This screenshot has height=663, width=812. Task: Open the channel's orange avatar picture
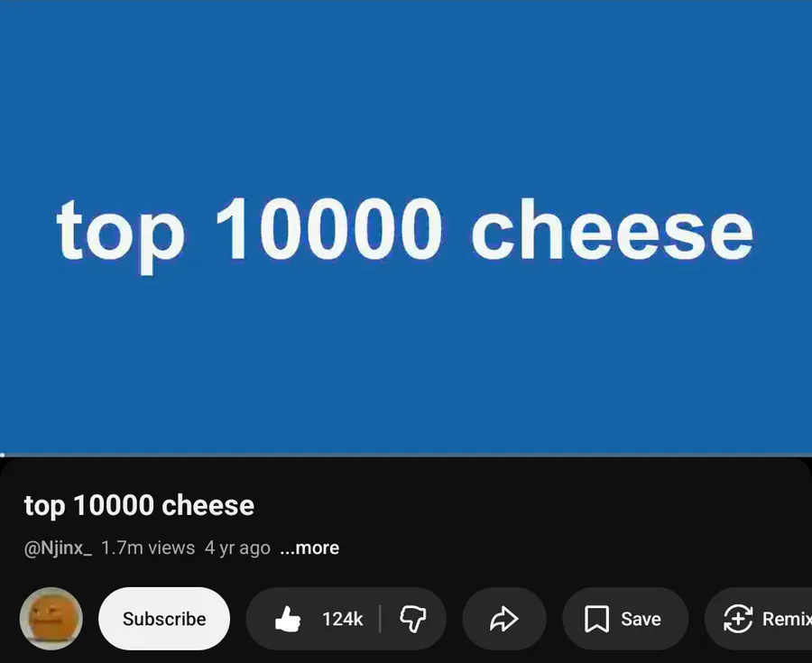coord(51,619)
